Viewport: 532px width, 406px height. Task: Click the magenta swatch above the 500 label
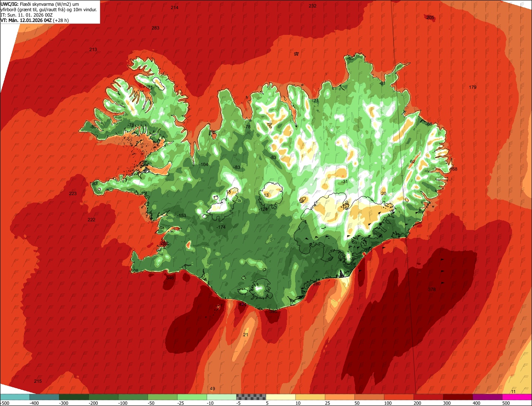(x=517, y=397)
